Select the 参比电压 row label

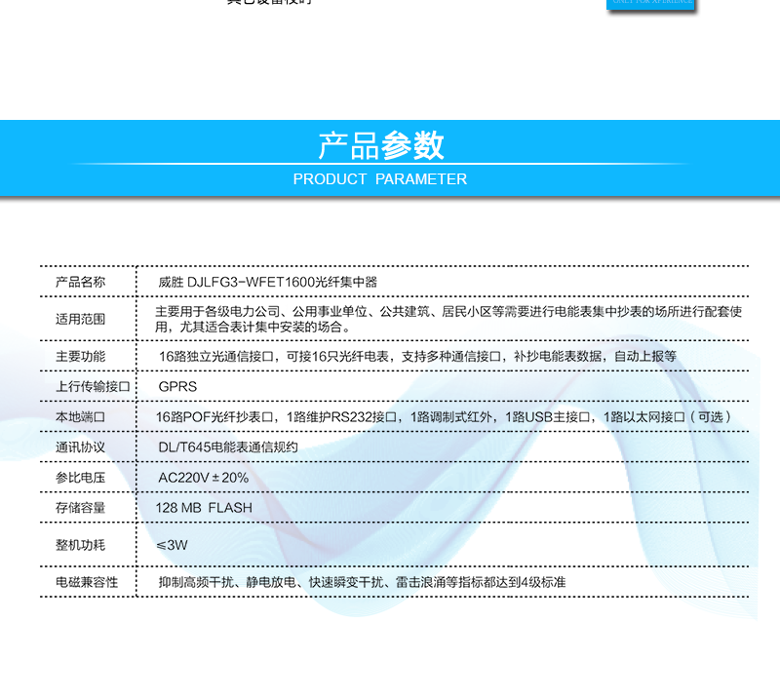click(x=81, y=478)
